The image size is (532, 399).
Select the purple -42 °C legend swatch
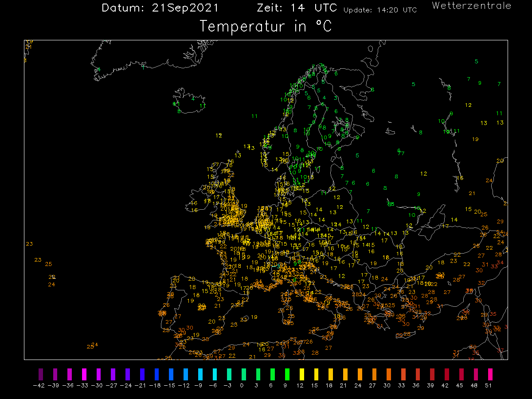tap(41, 373)
